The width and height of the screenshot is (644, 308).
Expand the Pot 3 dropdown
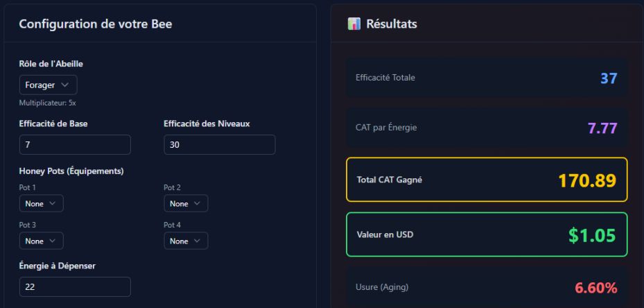coord(41,241)
